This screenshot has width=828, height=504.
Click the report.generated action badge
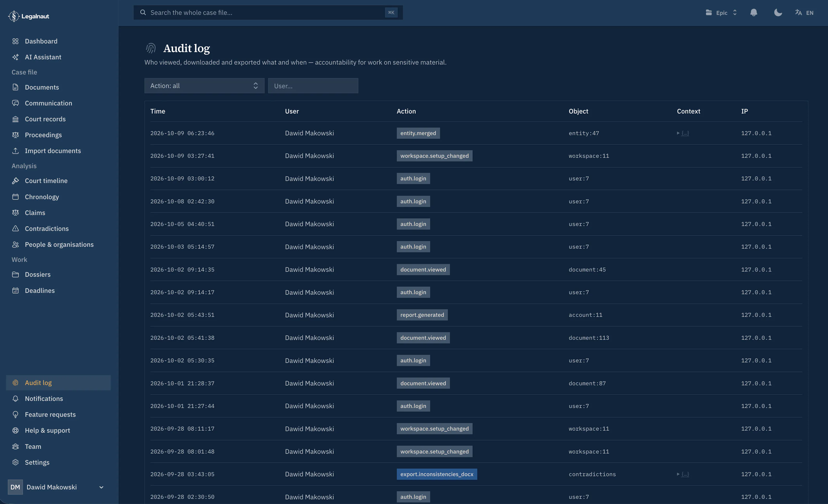422,315
